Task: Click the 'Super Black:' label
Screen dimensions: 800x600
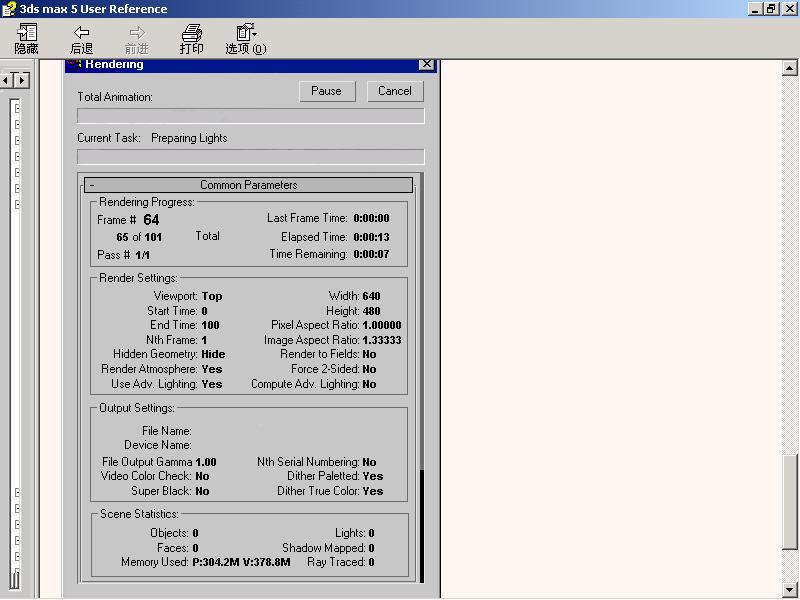Action: [x=161, y=491]
